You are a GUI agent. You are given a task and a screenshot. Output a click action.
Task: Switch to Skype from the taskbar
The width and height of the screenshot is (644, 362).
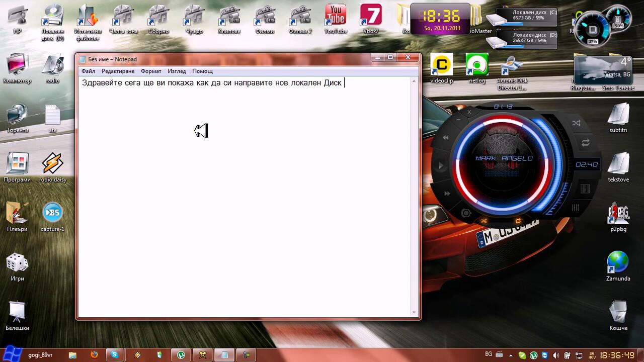coord(115,355)
